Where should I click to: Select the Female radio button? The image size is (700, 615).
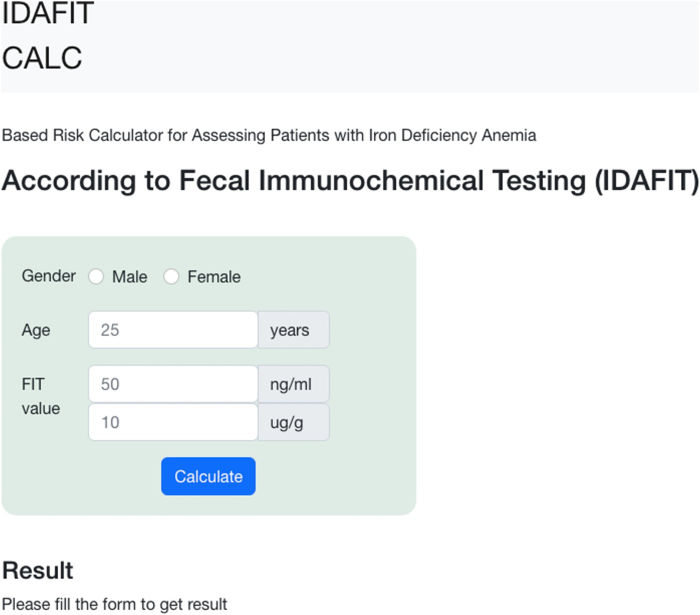click(171, 276)
